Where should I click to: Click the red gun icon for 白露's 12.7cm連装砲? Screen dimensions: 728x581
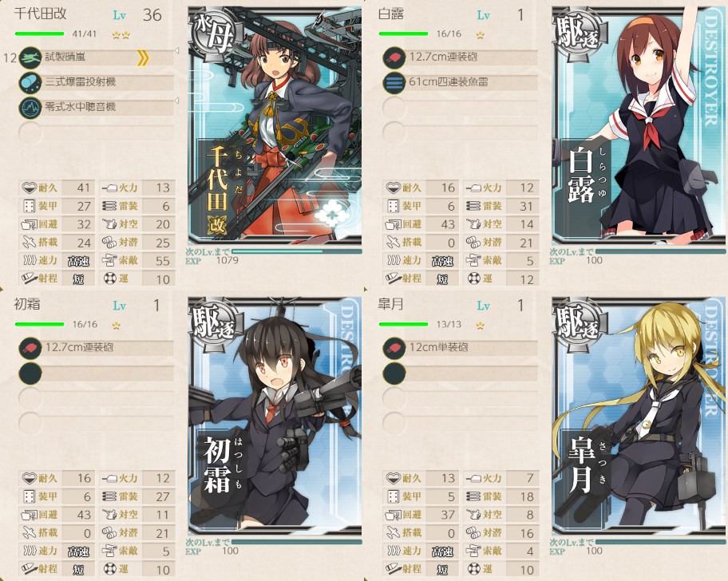[394, 57]
